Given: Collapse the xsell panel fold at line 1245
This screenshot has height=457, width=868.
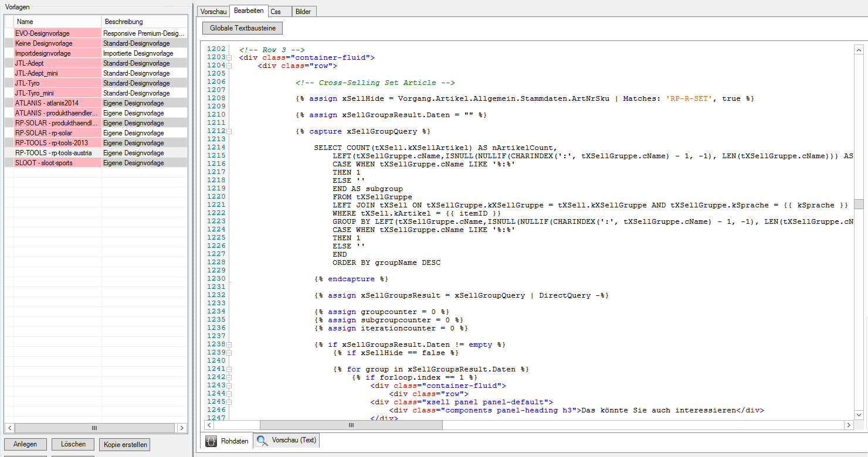Looking at the screenshot, I should coord(229,402).
